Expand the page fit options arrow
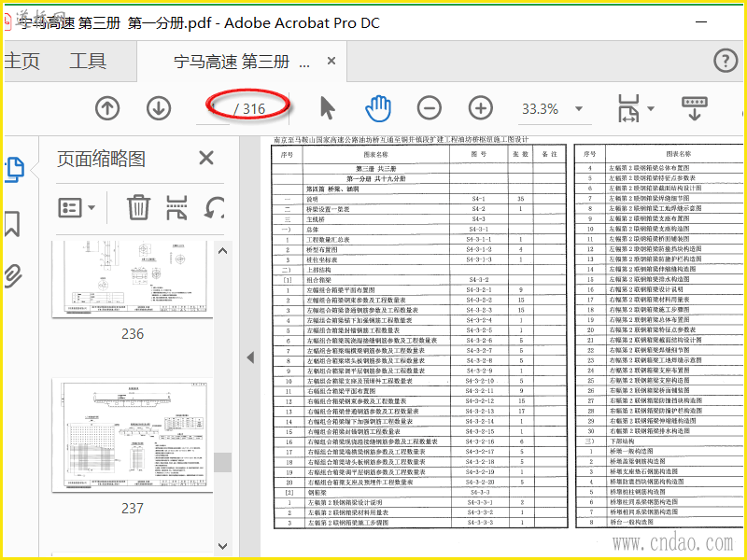The width and height of the screenshot is (747, 560). (x=650, y=109)
